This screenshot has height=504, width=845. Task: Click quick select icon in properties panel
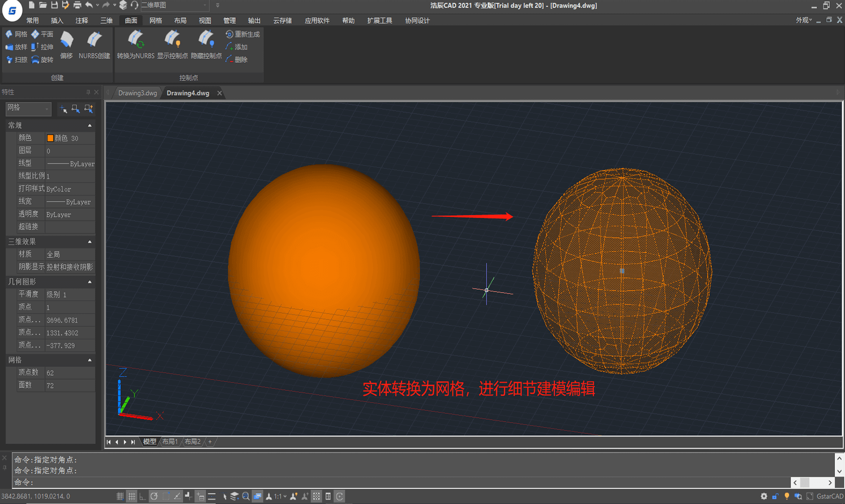[x=88, y=108]
